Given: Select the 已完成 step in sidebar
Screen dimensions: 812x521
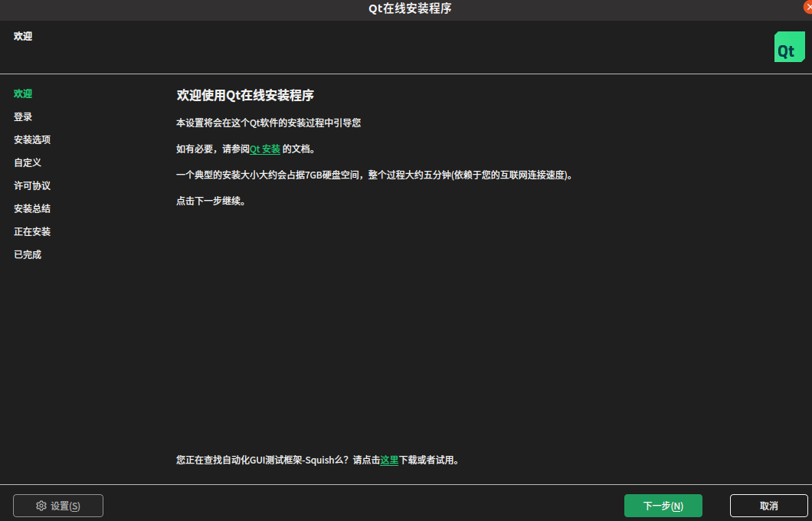Looking at the screenshot, I should pos(28,254).
